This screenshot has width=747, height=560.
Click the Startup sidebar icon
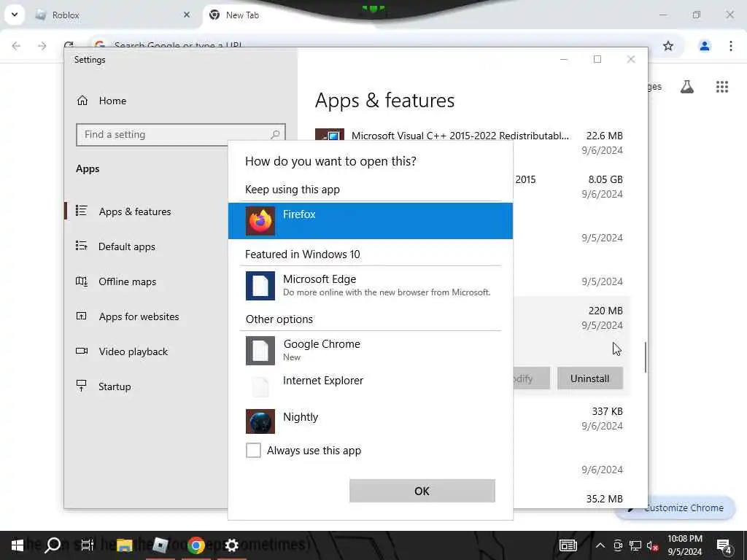[x=82, y=385]
